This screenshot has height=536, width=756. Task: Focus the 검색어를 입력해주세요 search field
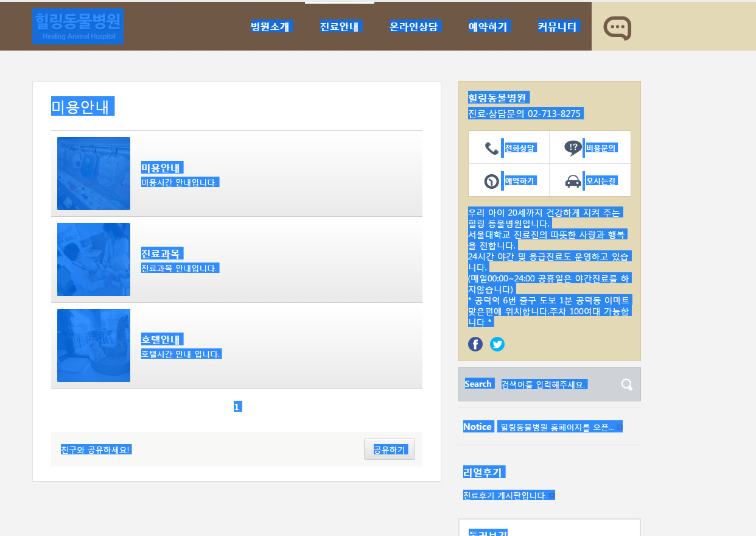(x=557, y=384)
